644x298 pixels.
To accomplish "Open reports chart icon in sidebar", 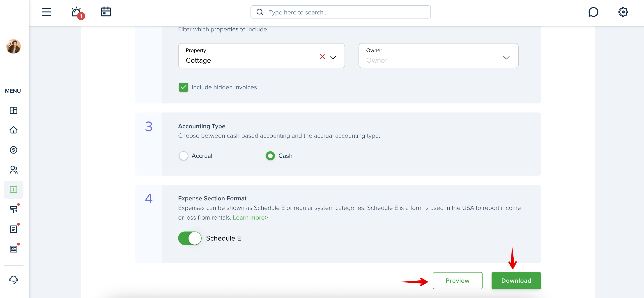I will click(x=14, y=190).
